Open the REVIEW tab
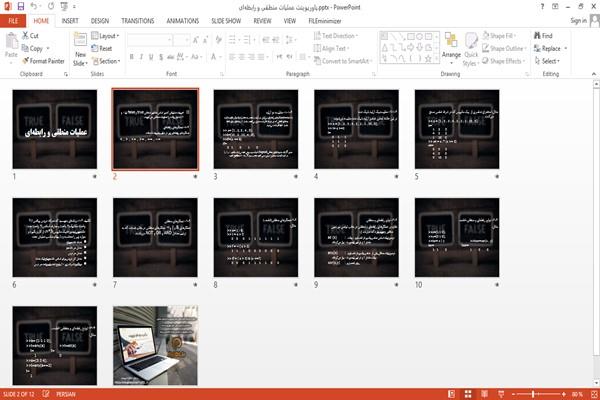 [262, 21]
